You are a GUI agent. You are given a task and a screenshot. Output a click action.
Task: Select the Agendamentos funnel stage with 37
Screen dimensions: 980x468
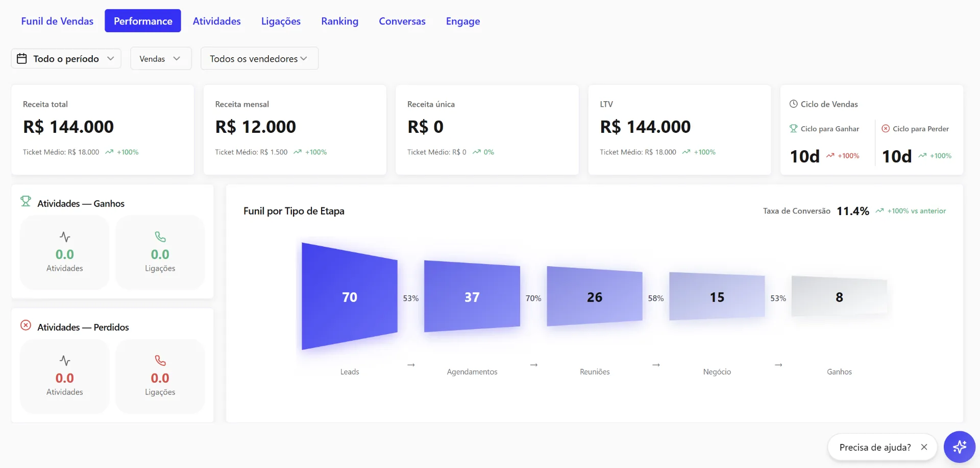tap(472, 296)
